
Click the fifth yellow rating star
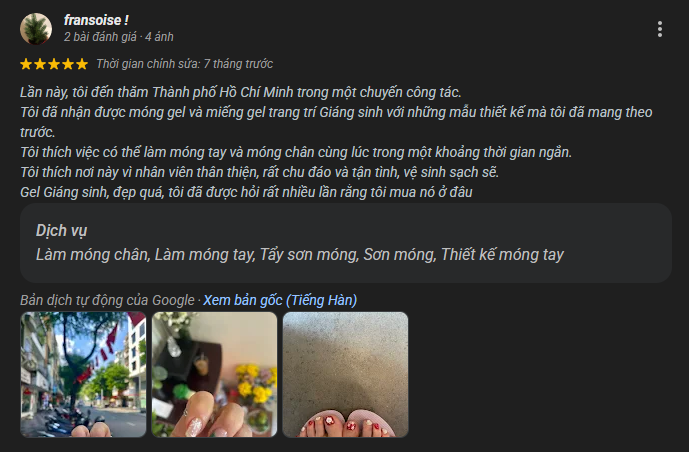tap(82, 64)
